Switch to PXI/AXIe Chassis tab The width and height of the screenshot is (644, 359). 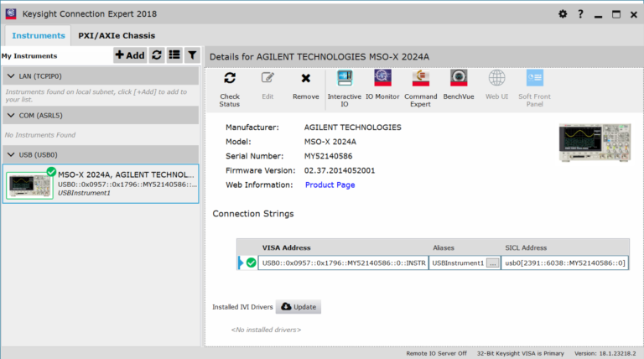[x=117, y=36]
